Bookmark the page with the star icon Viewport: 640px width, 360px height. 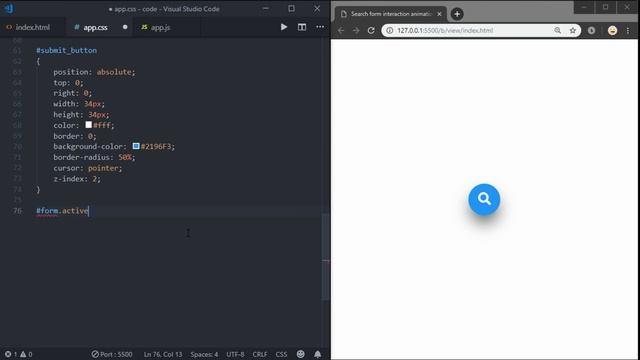click(x=573, y=30)
